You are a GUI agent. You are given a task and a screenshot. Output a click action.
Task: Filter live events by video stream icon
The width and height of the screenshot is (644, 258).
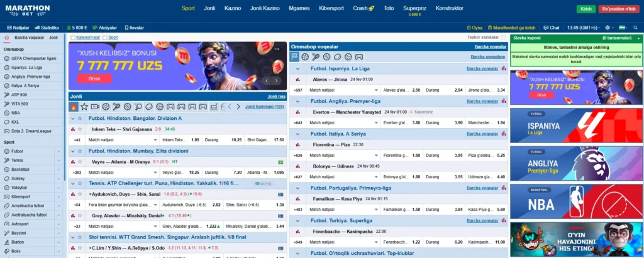(x=96, y=107)
